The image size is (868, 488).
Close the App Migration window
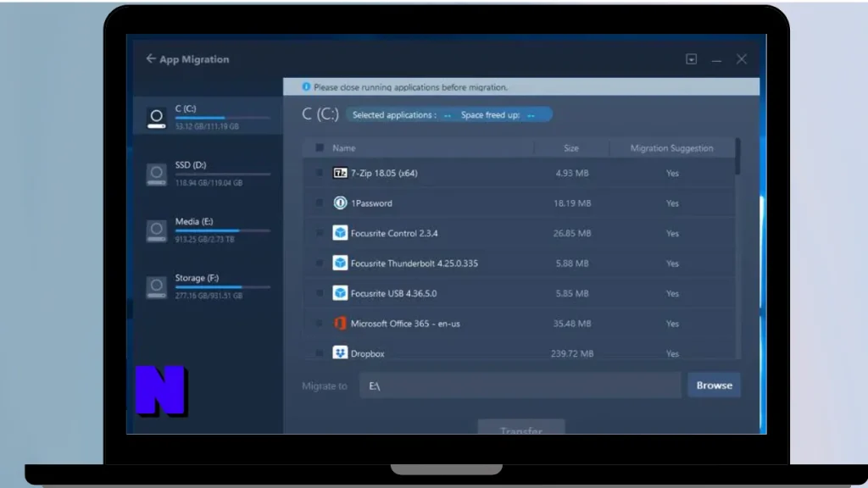click(741, 59)
